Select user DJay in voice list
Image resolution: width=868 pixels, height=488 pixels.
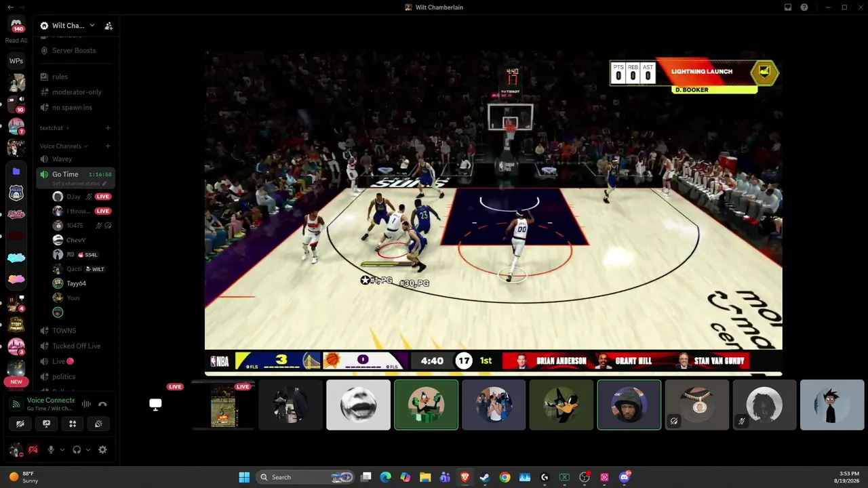tap(73, 197)
